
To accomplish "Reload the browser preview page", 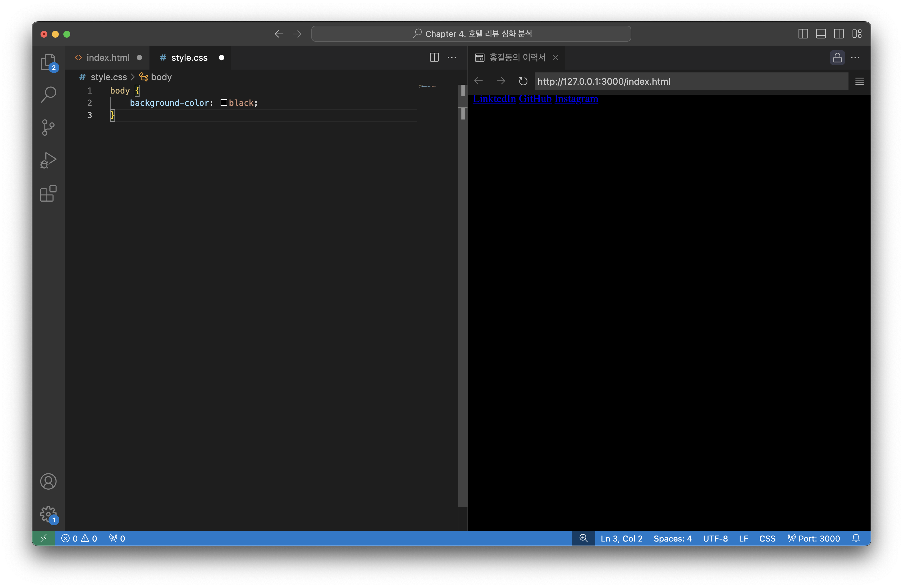I will point(523,81).
